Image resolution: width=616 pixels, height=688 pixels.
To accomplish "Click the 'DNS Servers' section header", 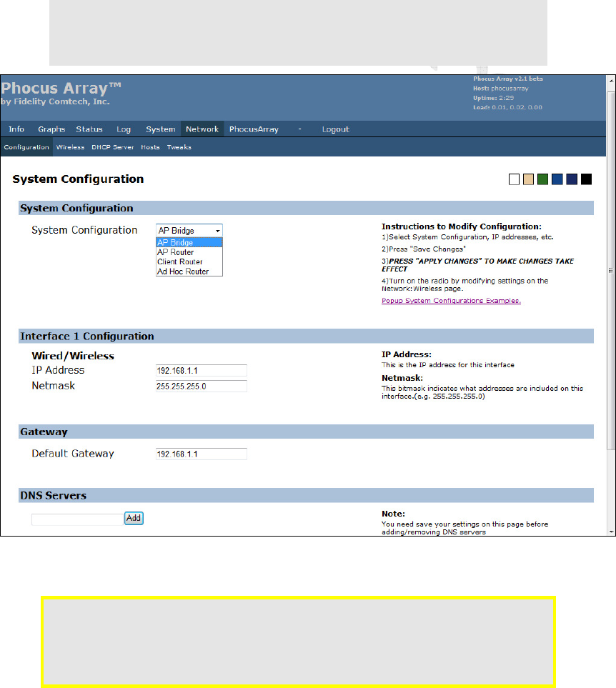I will [x=307, y=495].
